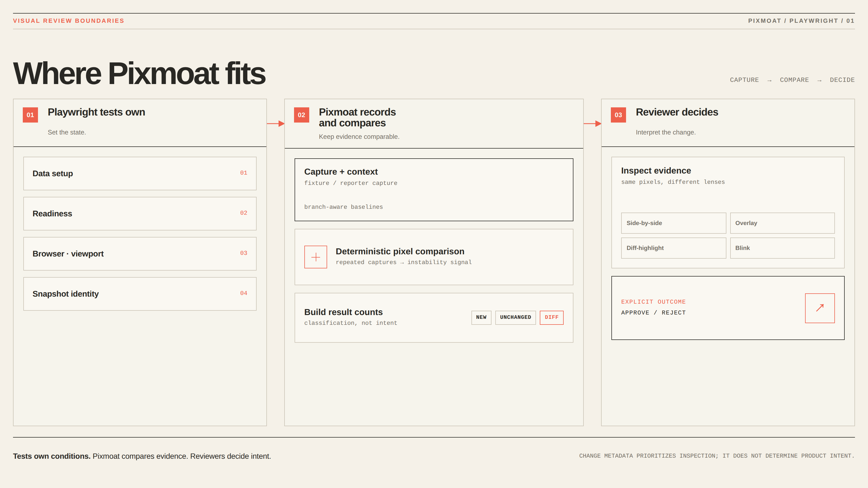Click the Deterministic pixel comparison heading

tap(400, 251)
